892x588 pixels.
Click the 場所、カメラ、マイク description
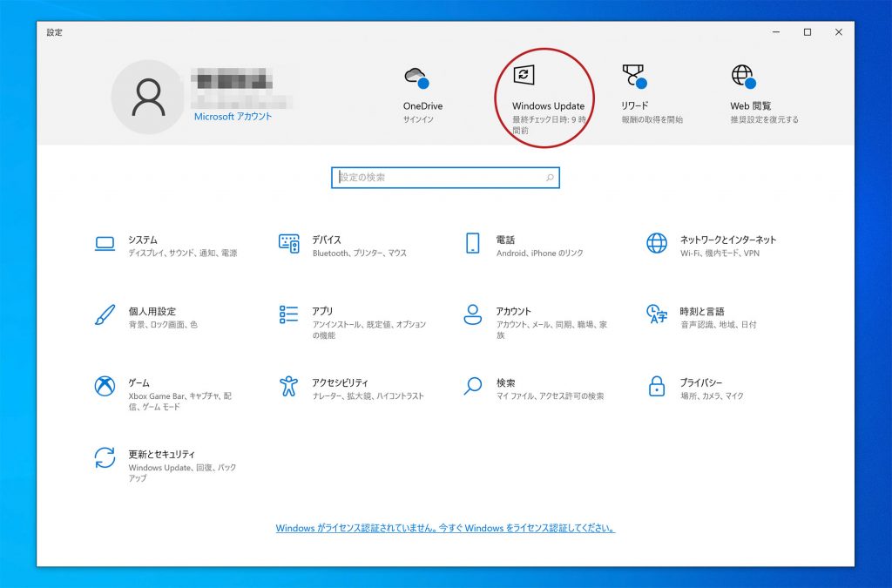(x=712, y=395)
